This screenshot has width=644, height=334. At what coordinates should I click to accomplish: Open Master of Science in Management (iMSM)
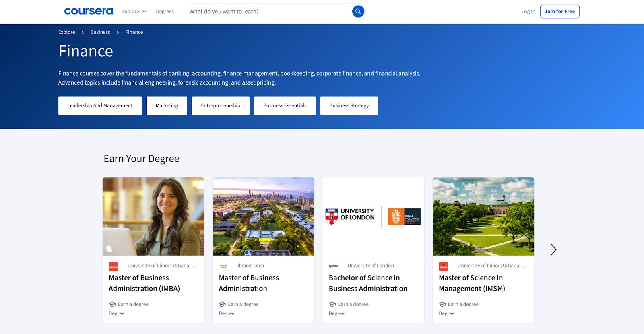472,283
